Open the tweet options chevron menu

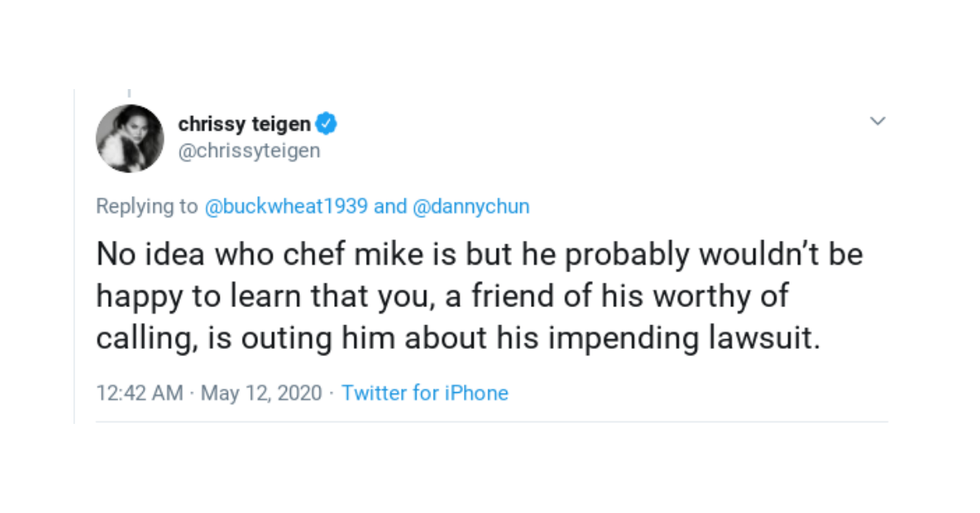coord(877,121)
